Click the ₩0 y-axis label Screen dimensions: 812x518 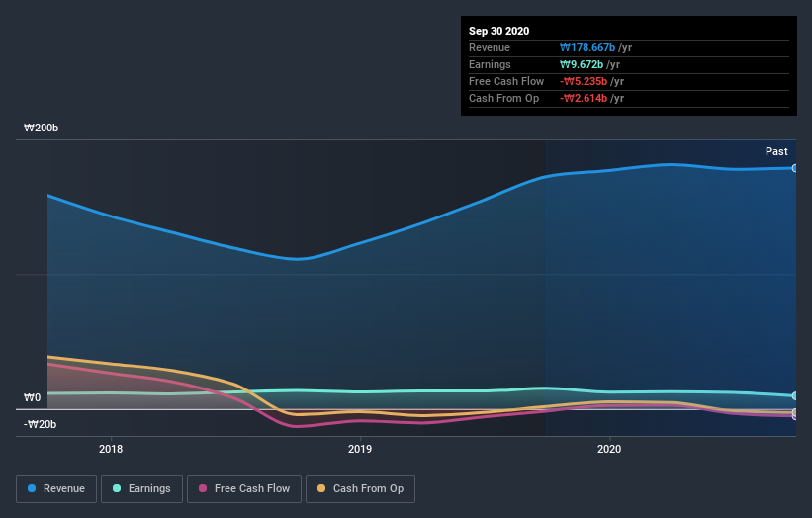pos(32,397)
